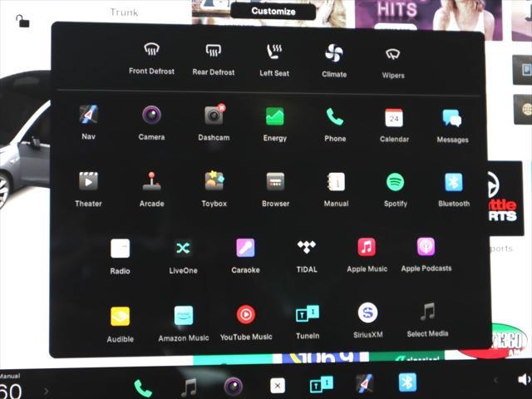
Task: Tap the unlock padlock icon
Action: 22,21
